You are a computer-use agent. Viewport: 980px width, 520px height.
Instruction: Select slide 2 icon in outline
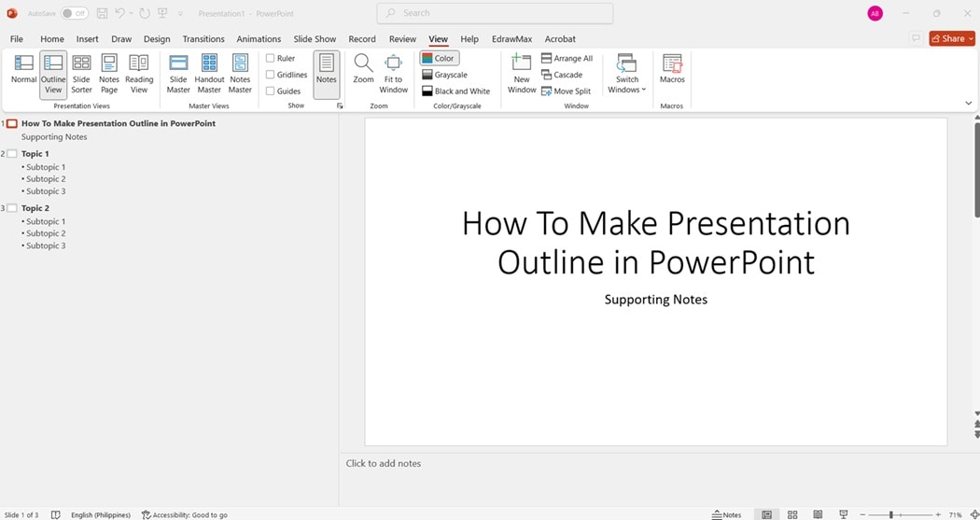12,154
